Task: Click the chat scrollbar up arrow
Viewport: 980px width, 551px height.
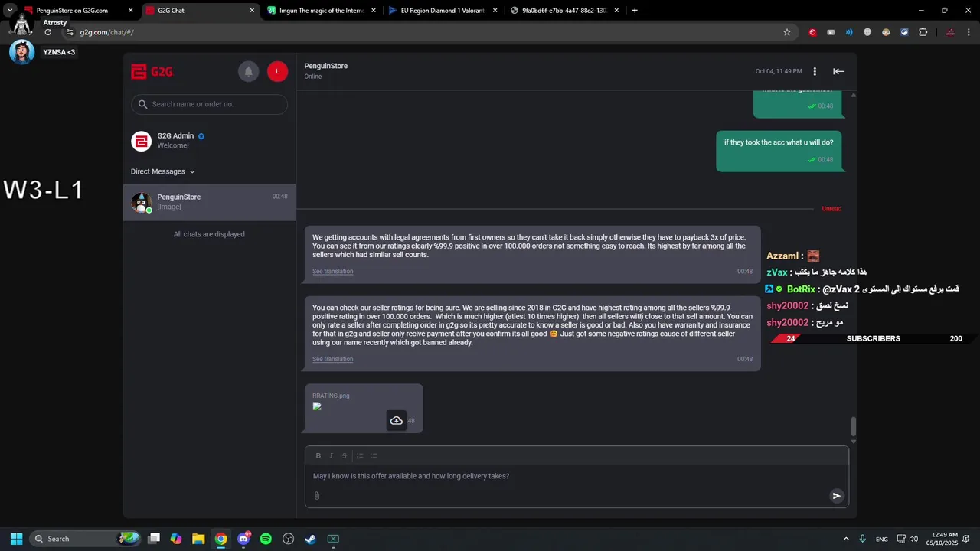Action: coord(854,95)
